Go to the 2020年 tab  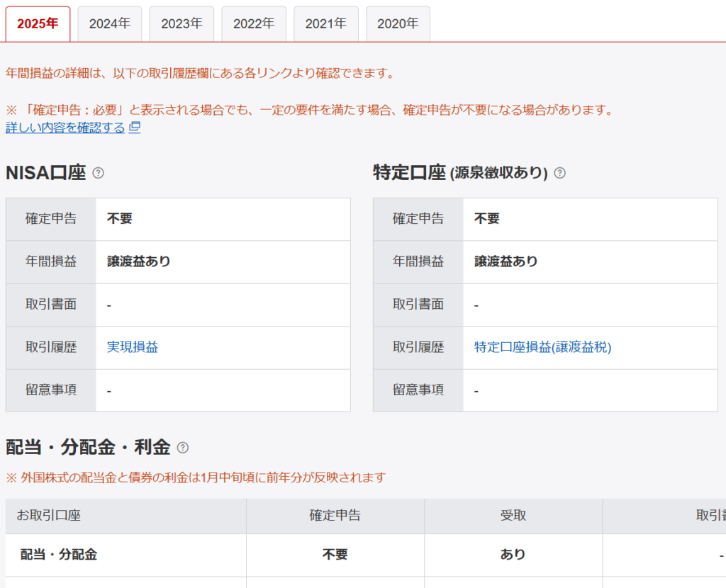[x=398, y=24]
